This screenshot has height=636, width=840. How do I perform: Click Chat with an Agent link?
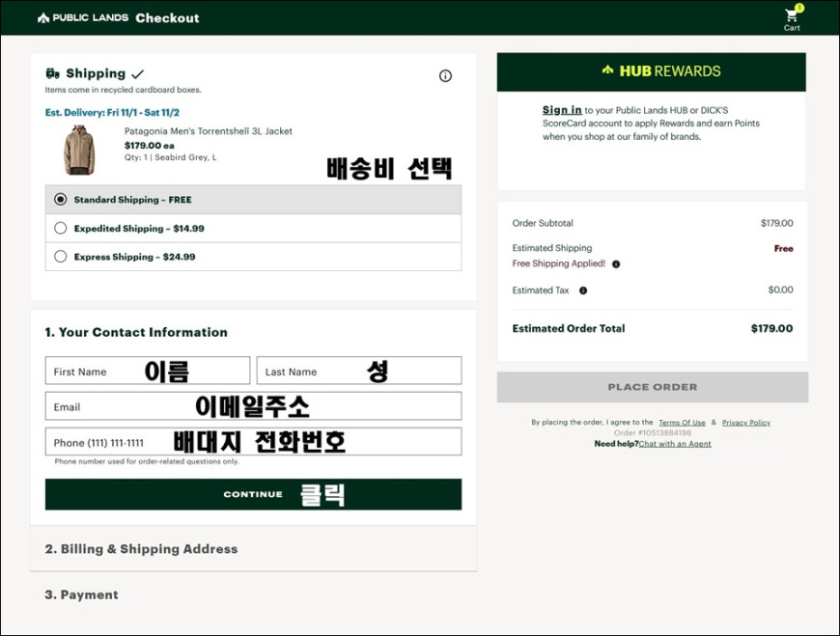675,444
